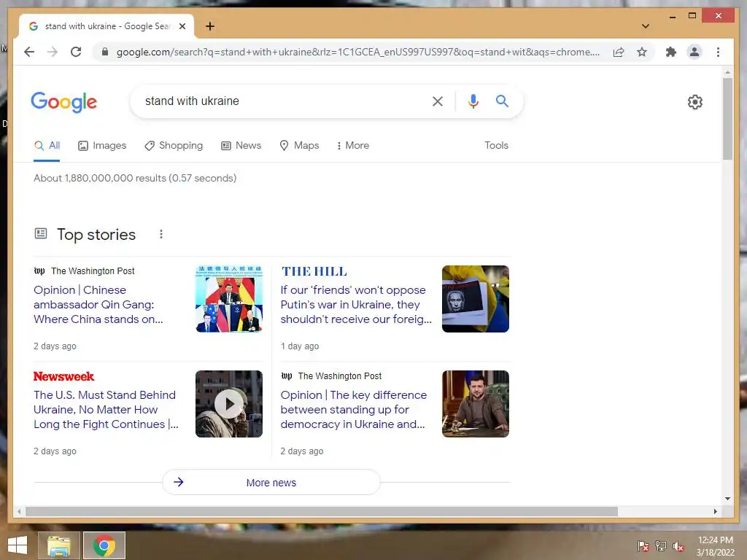Open Top stories three-dot options

tap(161, 234)
